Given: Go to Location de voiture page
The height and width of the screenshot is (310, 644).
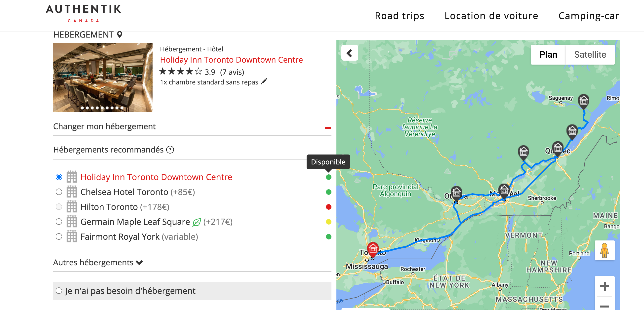Looking at the screenshot, I should [491, 16].
